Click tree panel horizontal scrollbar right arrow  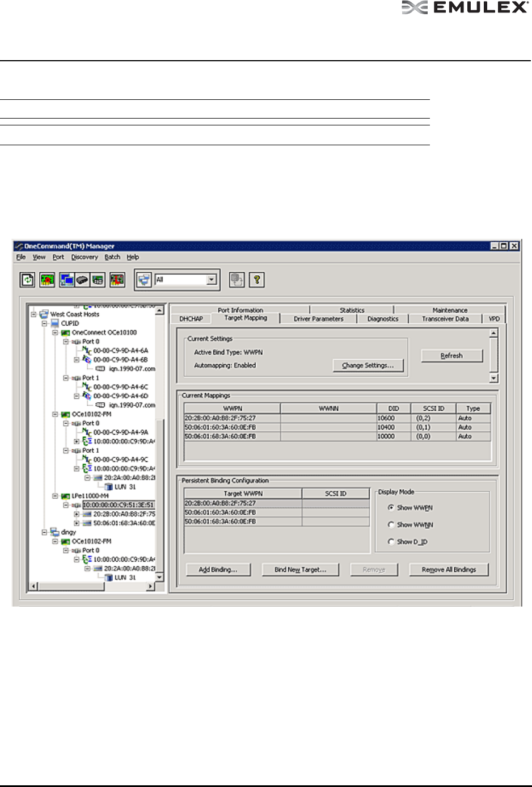(150, 586)
